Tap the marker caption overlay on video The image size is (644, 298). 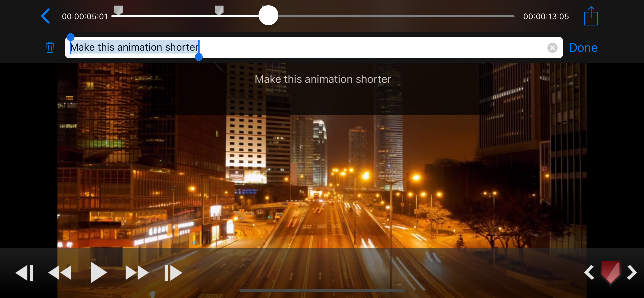coord(322,79)
